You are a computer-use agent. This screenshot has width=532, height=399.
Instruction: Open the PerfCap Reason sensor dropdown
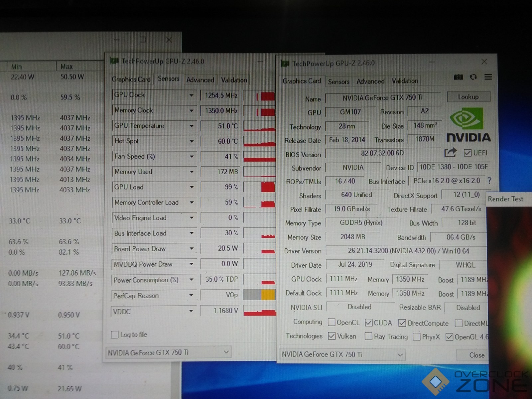(x=191, y=295)
